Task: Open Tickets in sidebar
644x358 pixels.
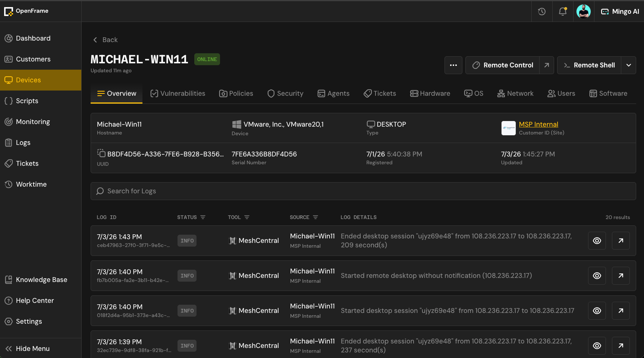Action: [41, 164]
